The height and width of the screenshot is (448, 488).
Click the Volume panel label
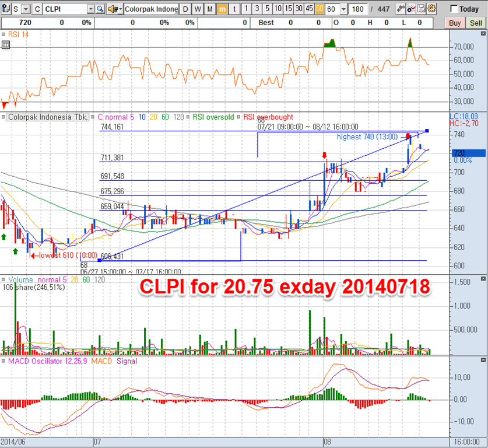coord(20,279)
